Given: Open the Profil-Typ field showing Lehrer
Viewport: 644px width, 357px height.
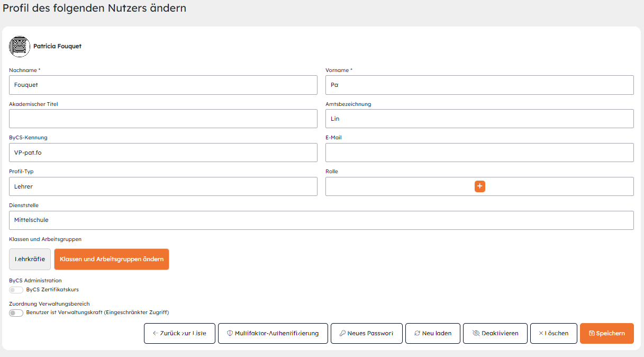Looking at the screenshot, I should click(163, 186).
